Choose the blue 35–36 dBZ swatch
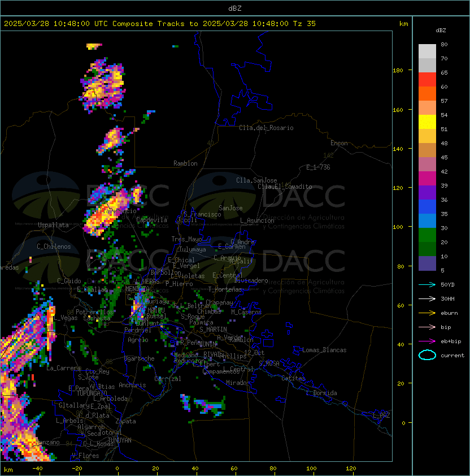This screenshot has width=470, height=476. (x=427, y=207)
